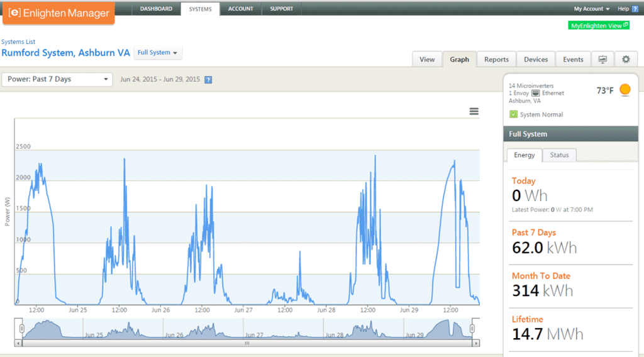
Task: Click the 'Jun 24, 2015 - Jun 29, 2015' date range
Action: pos(160,79)
